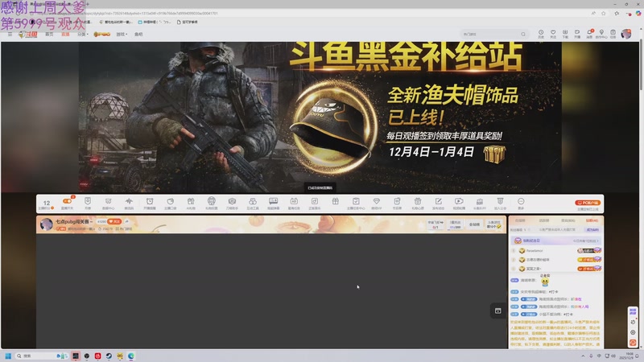
Task: Click the Douyu logo in the top navigation
Action: coord(28,35)
